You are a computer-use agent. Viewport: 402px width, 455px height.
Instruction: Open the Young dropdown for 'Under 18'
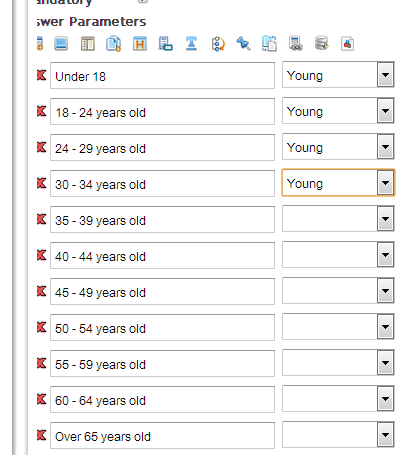[386, 75]
